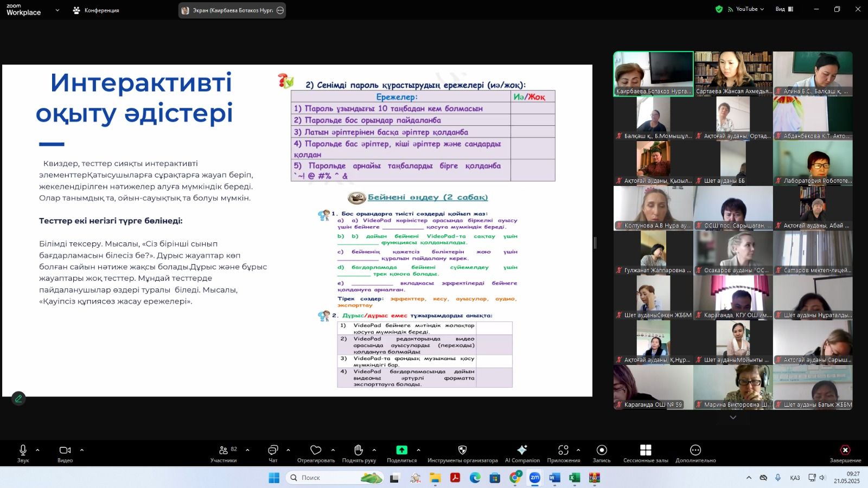Expand audio options arrow beside Звук
Viewport: 868px width, 488px height.
pyautogui.click(x=37, y=450)
